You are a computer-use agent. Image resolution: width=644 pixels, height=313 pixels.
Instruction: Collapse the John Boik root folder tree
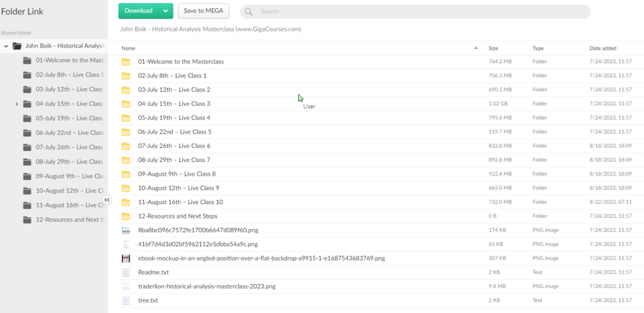pos(6,46)
